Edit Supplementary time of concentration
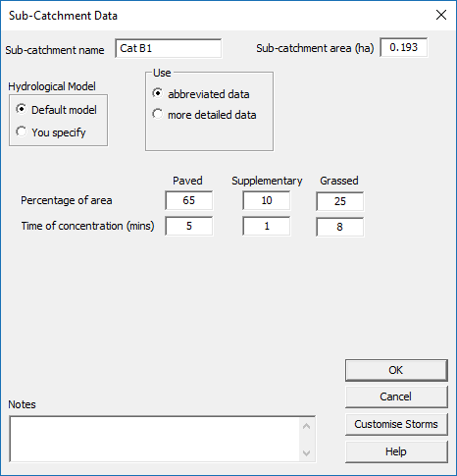This screenshot has height=476, width=457. 267,226
